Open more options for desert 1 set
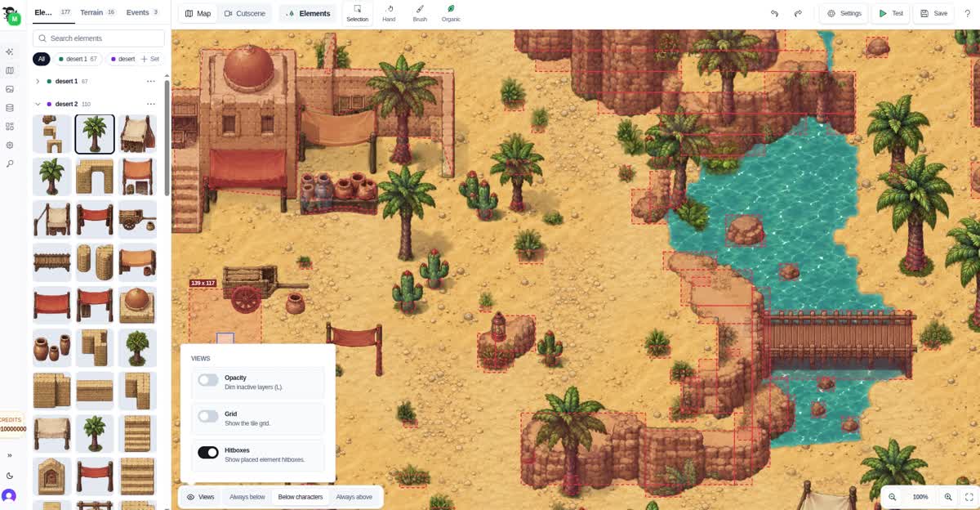The height and width of the screenshot is (510, 980). (151, 82)
